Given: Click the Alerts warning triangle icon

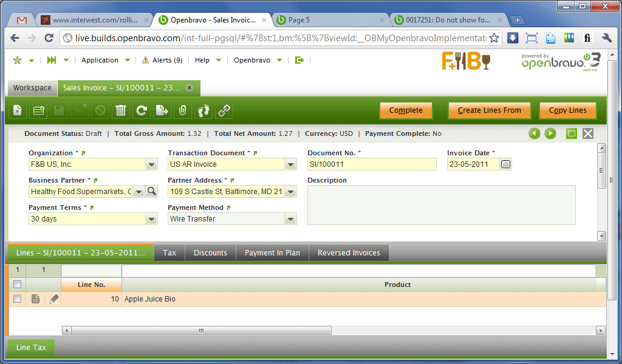Looking at the screenshot, I should [x=146, y=60].
